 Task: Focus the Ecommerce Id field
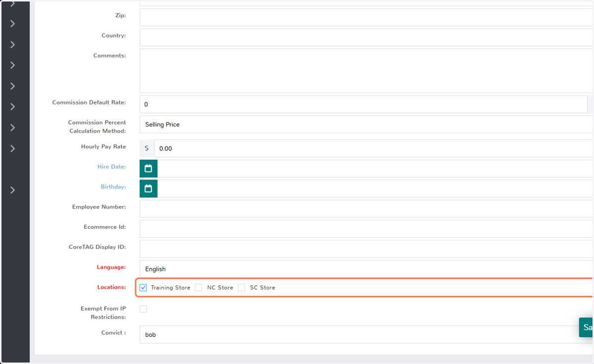pyautogui.click(x=366, y=229)
